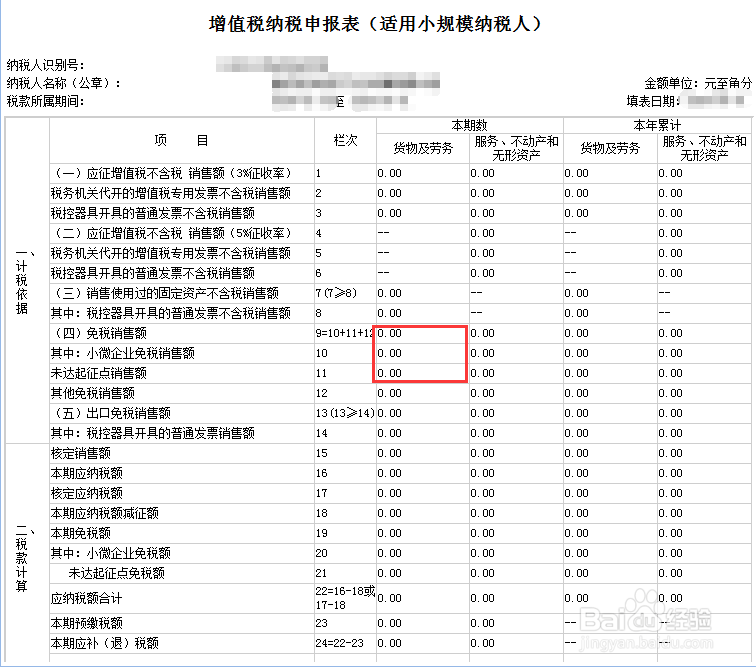Click row label (一)应征增值税不含税销售额(3%征收率)
Screen dimensions: 756x670
point(172,174)
